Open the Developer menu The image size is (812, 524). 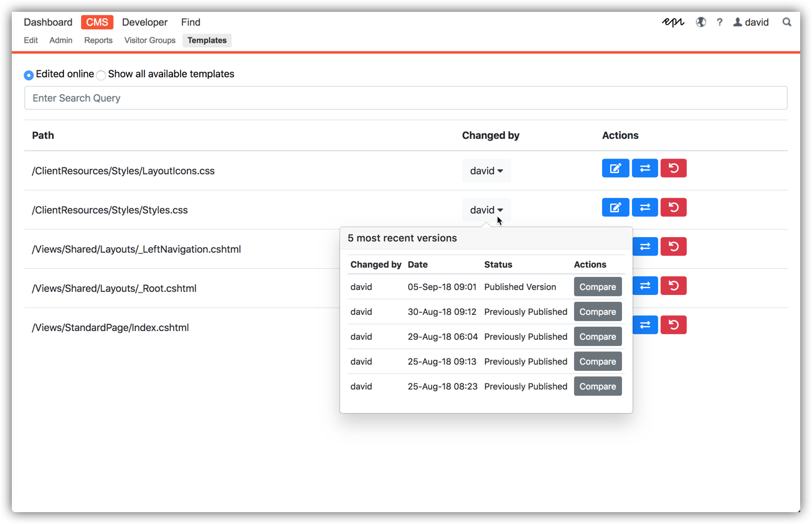[x=144, y=22]
